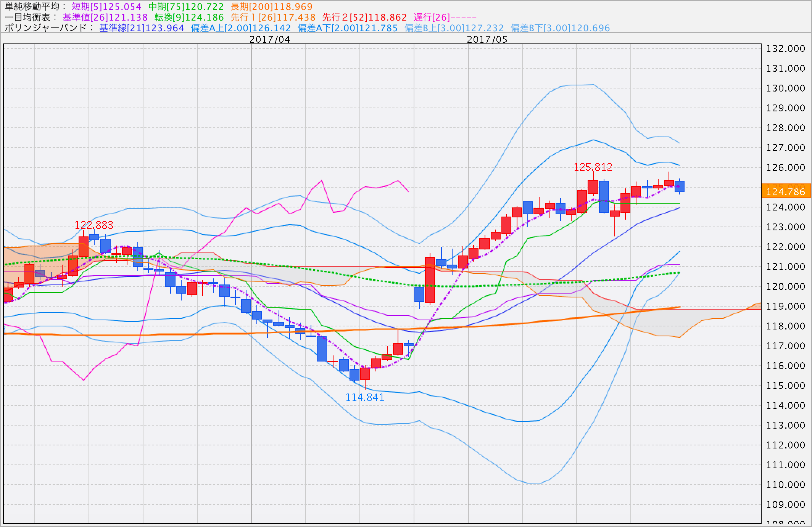Select short-term moving average value 短期[5]125.054

[106, 6]
